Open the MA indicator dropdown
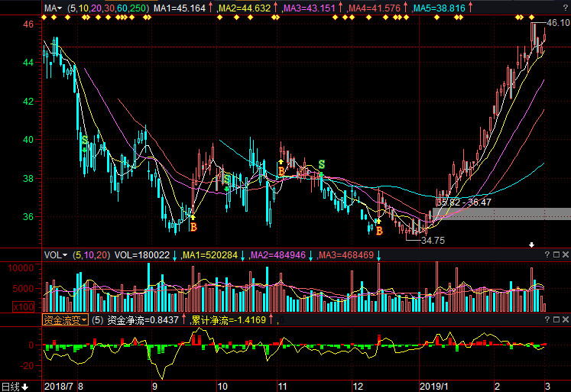Screen dimensions: 571x392 pos(53,8)
